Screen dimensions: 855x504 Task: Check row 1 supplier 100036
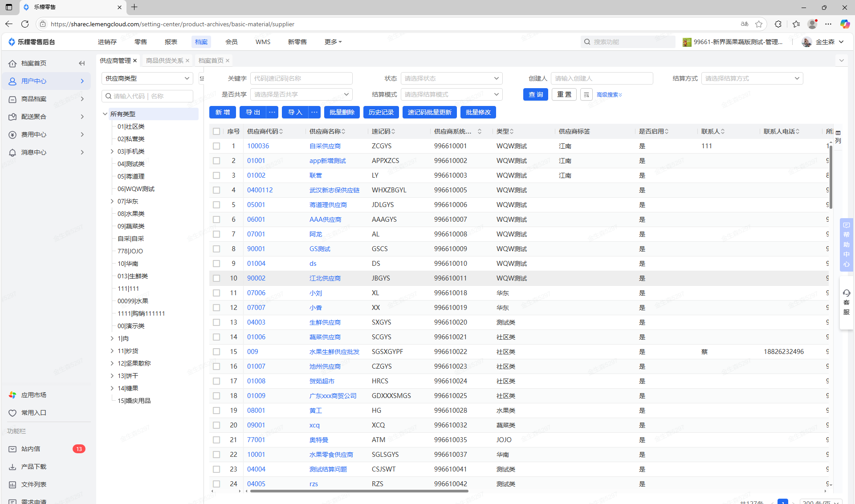click(216, 146)
